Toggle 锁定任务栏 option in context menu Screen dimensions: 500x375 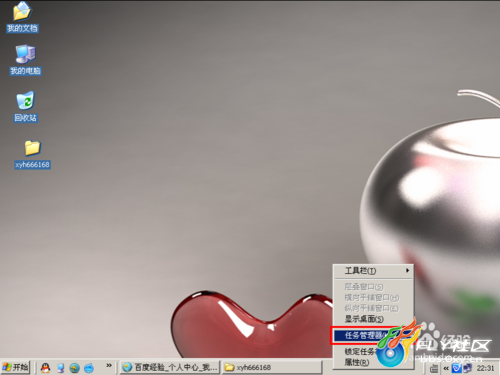pyautogui.click(x=361, y=351)
